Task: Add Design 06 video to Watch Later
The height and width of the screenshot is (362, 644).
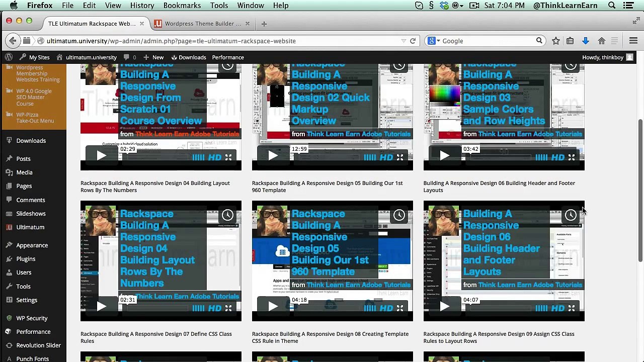Action: (x=571, y=215)
